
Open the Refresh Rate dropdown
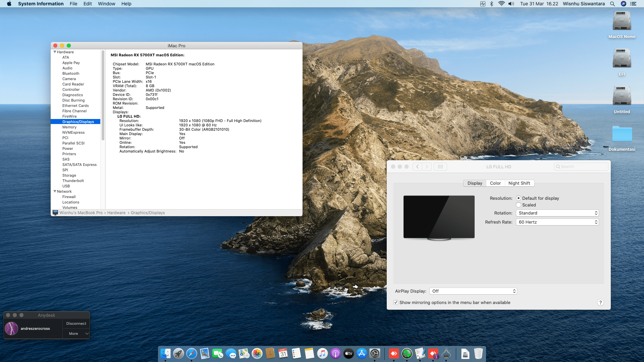[x=557, y=222]
